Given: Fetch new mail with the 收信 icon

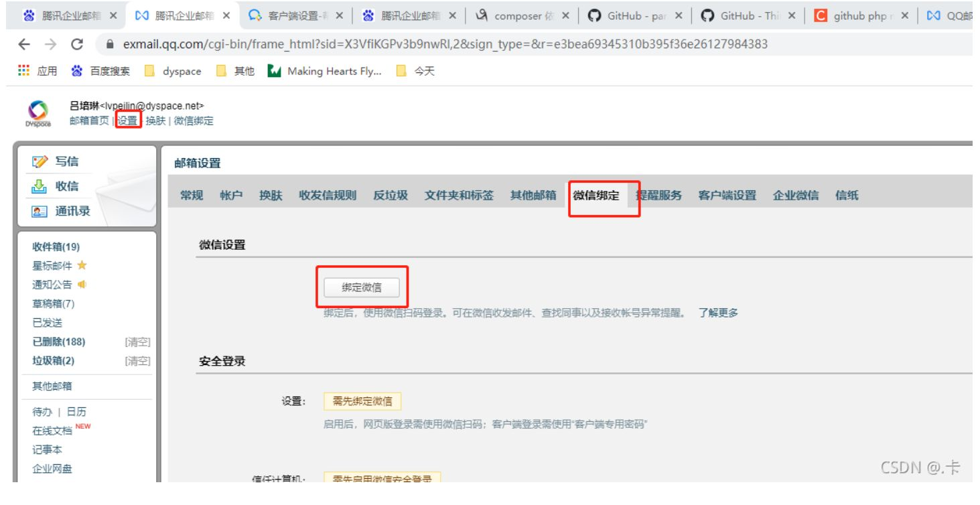Looking at the screenshot, I should [x=40, y=186].
